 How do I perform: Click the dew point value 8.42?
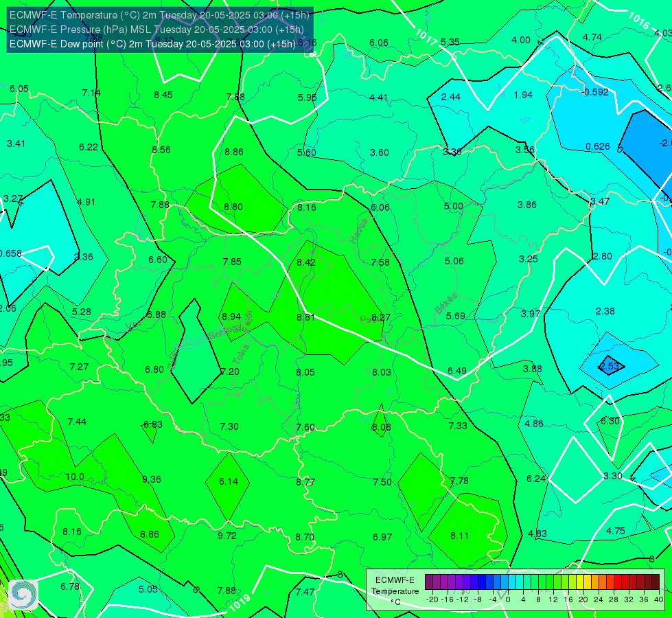[306, 262]
